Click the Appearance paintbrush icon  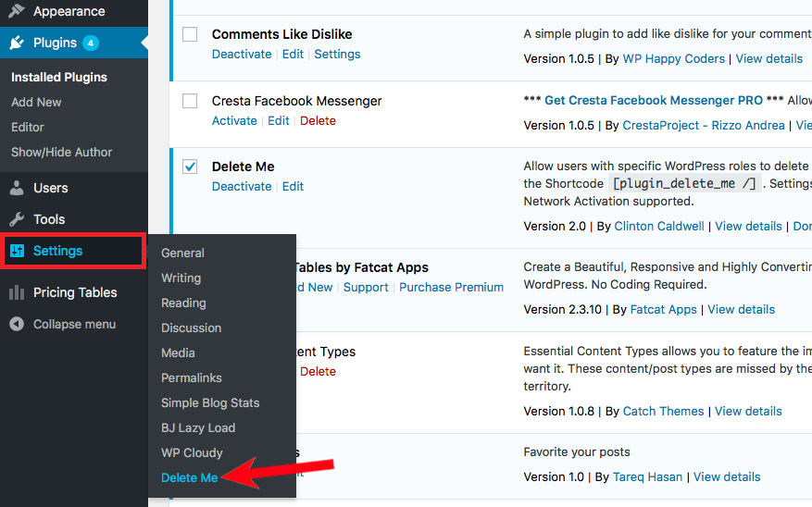coord(17,10)
